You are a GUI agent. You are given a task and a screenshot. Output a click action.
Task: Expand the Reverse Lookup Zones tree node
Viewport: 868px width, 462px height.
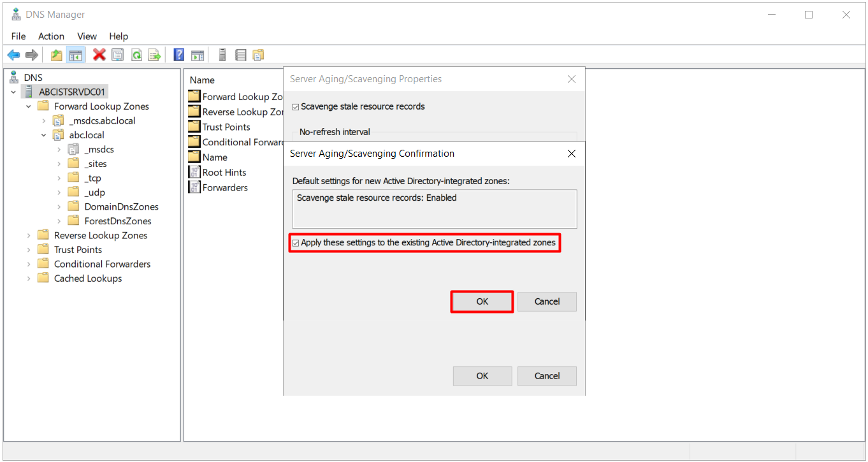coord(29,236)
